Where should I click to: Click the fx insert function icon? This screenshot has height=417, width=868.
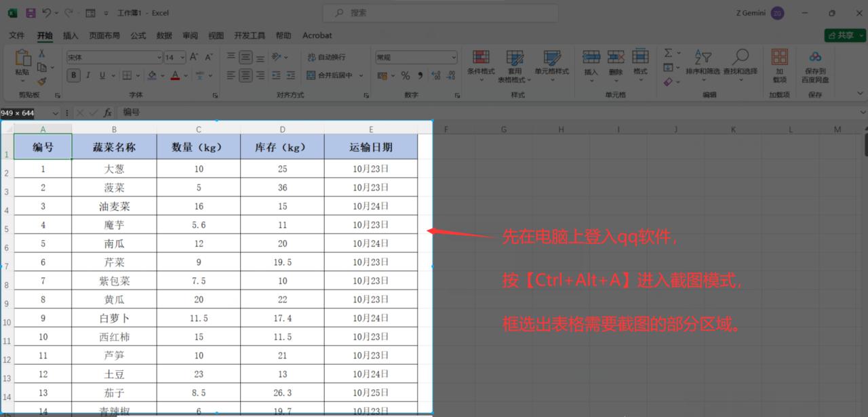[x=107, y=113]
